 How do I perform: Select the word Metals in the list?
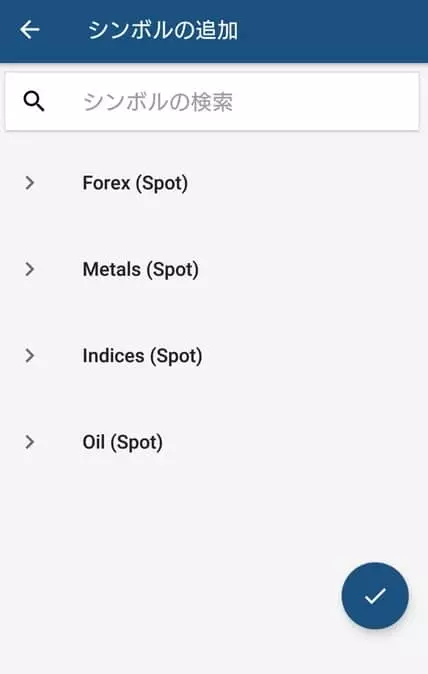pos(112,270)
